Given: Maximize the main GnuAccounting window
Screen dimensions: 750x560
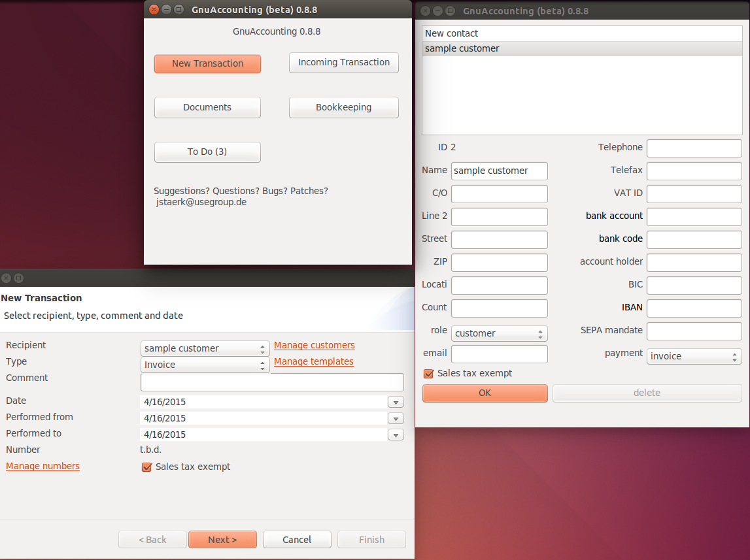Looking at the screenshot, I should pos(179,10).
